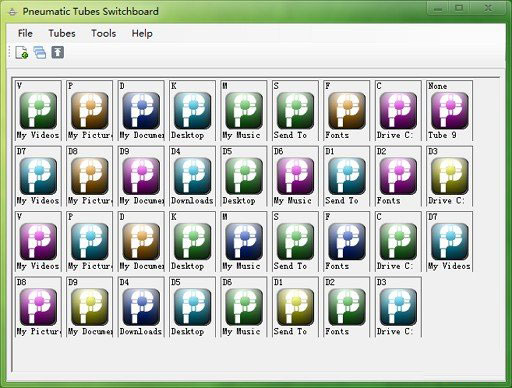Select the orange My Documents tube with hotkey D

pyautogui.click(x=141, y=241)
